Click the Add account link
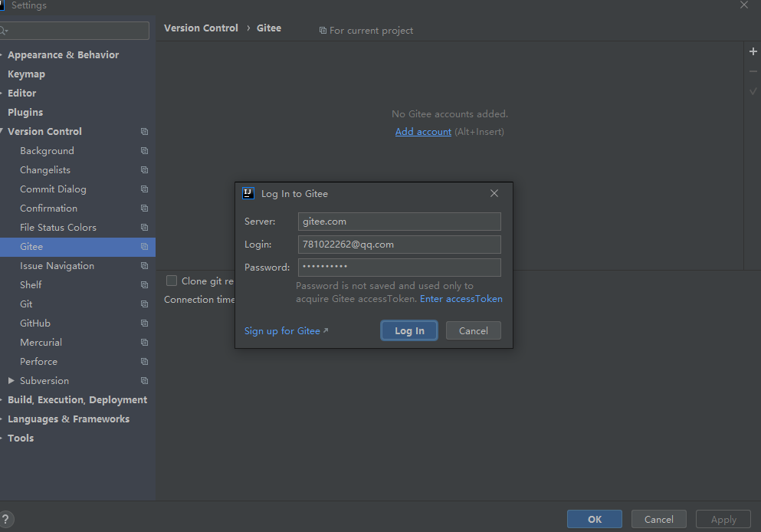 click(x=423, y=132)
